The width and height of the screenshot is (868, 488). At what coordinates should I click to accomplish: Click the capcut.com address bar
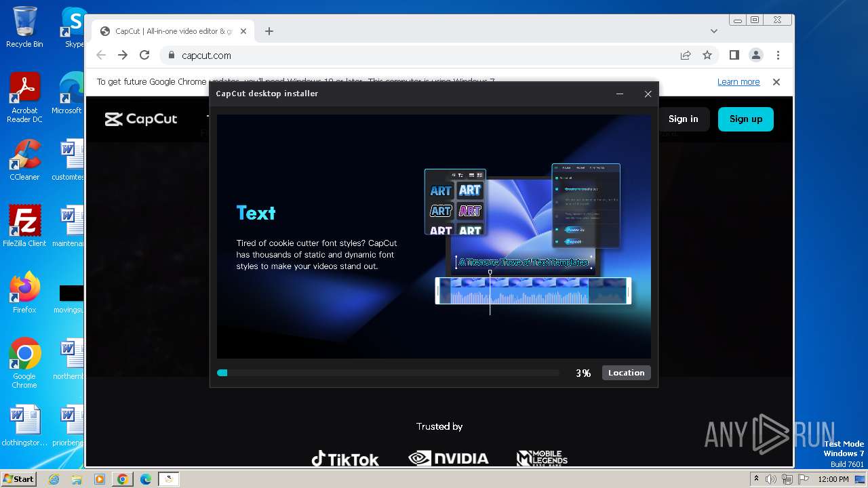click(420, 56)
